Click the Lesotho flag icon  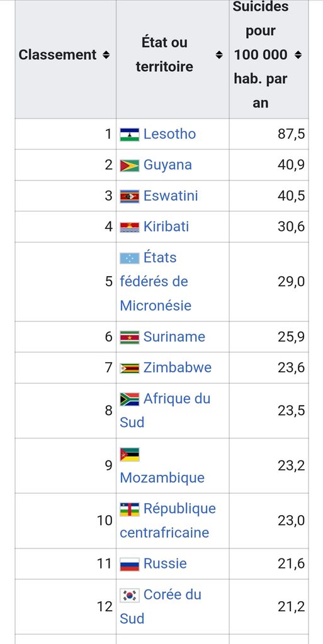[x=130, y=135]
